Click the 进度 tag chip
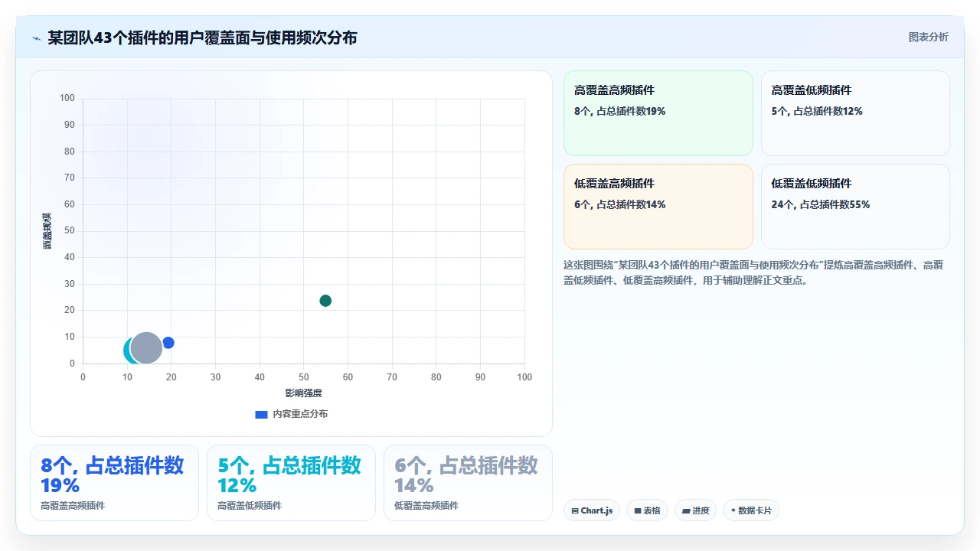The image size is (980, 551). pos(695,510)
